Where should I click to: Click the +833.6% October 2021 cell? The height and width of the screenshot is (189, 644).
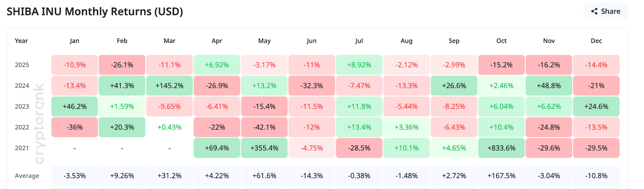(x=501, y=148)
